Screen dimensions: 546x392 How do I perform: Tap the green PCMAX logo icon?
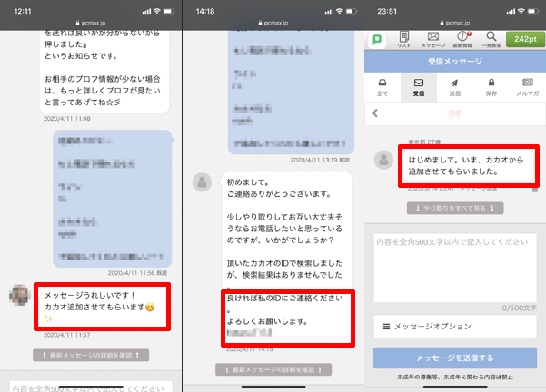click(x=377, y=40)
